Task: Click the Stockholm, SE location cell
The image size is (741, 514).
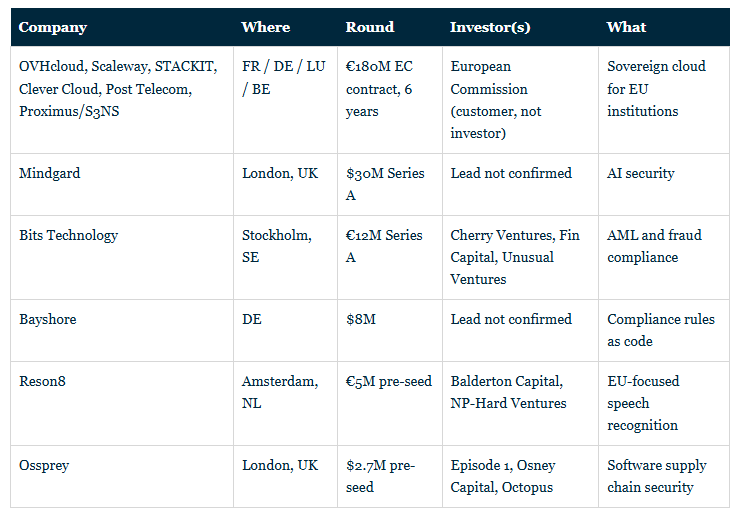Action: tap(285, 257)
